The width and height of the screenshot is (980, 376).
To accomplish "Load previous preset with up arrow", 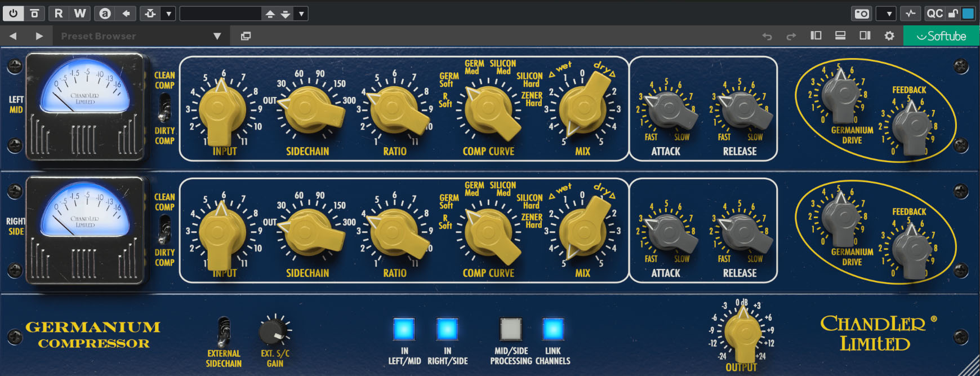I will tap(270, 13).
